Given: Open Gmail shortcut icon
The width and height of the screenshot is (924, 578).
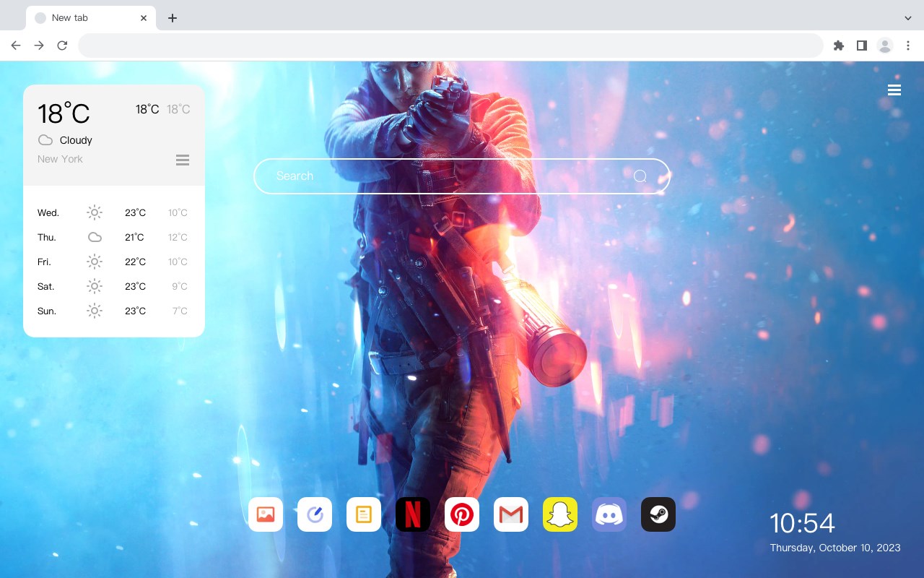Looking at the screenshot, I should [x=511, y=514].
